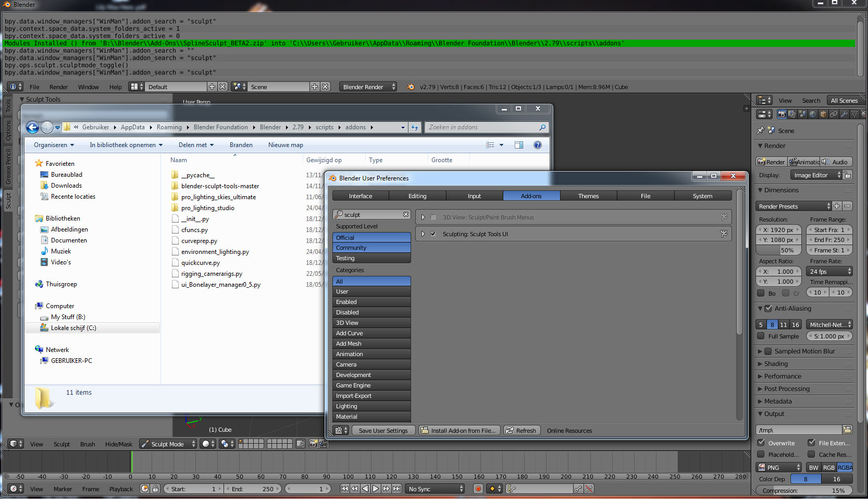Expand the Sculpt/Paint Brush Menus add-on details

click(x=423, y=217)
